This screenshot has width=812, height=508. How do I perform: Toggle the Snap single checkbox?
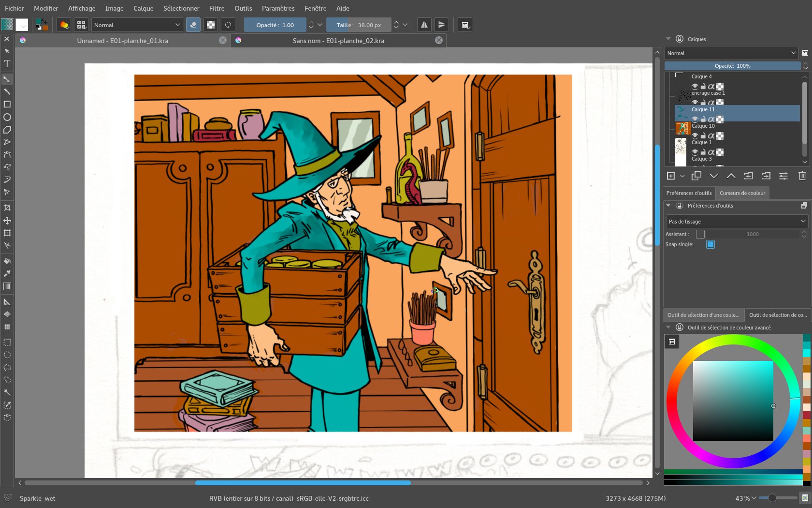pyautogui.click(x=710, y=244)
